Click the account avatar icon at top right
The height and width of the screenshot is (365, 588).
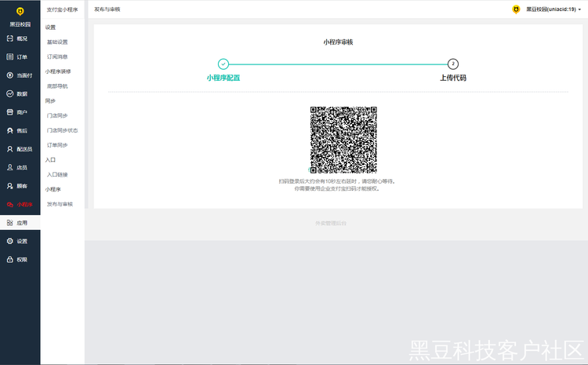516,9
